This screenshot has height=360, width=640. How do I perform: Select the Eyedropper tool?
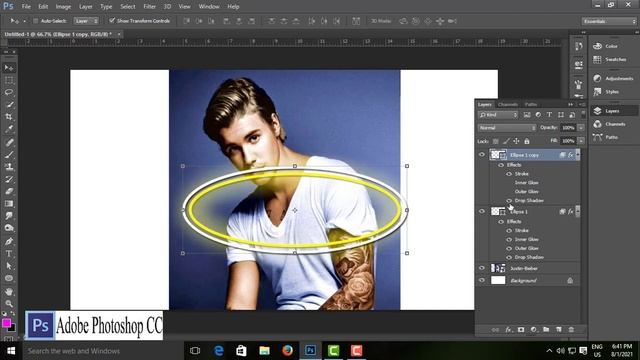pos(9,129)
